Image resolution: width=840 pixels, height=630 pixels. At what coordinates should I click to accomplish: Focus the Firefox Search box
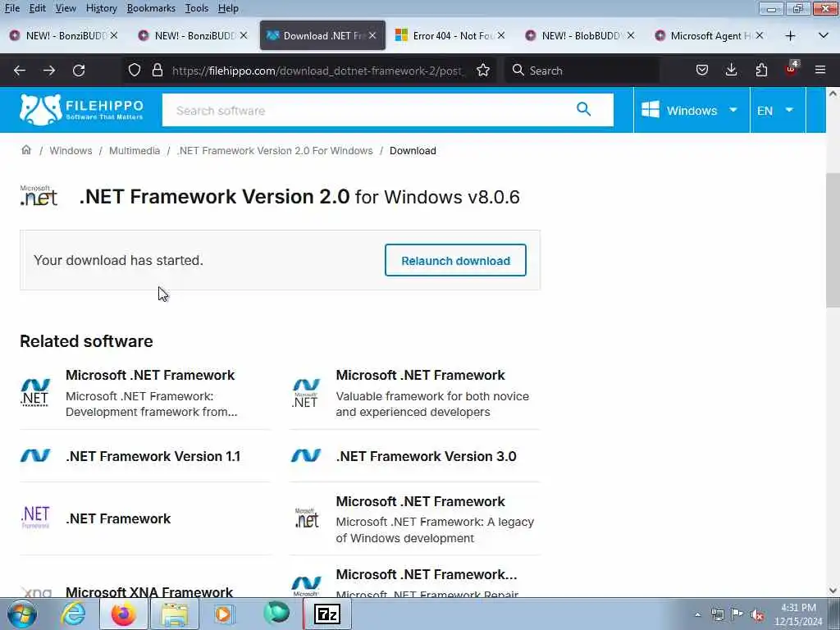pos(582,71)
